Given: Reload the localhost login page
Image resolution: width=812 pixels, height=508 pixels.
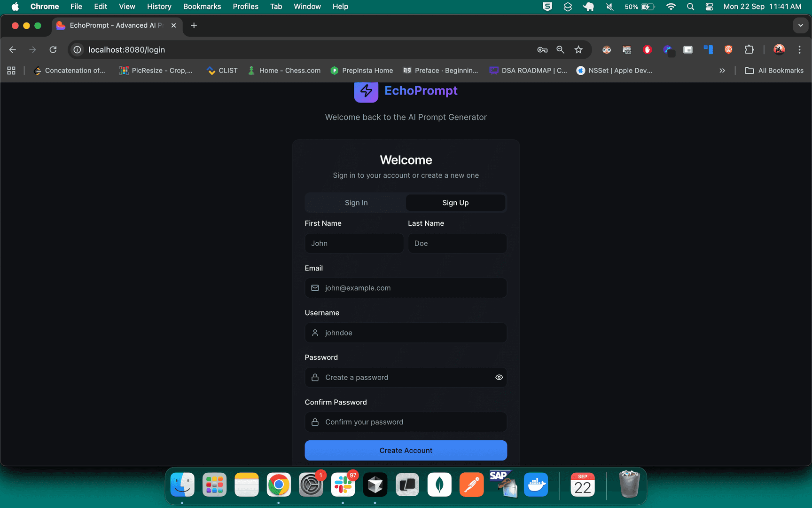Looking at the screenshot, I should [x=53, y=50].
